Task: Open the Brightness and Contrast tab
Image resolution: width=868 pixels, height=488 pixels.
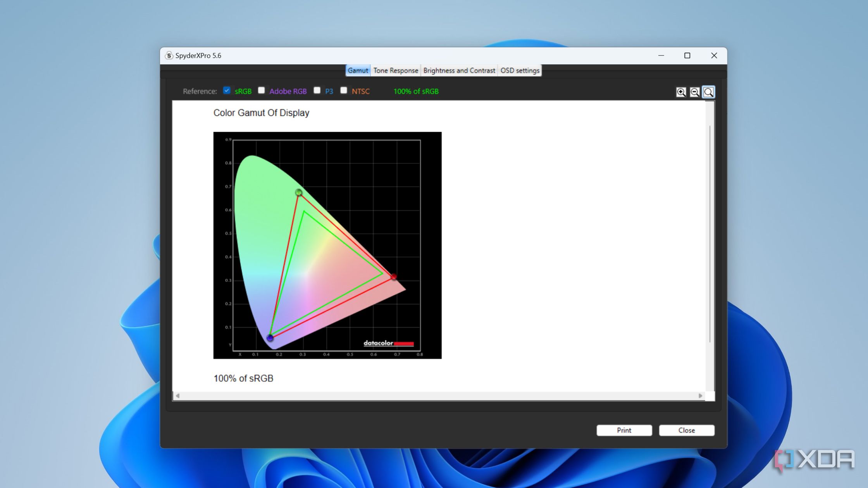Action: point(459,70)
